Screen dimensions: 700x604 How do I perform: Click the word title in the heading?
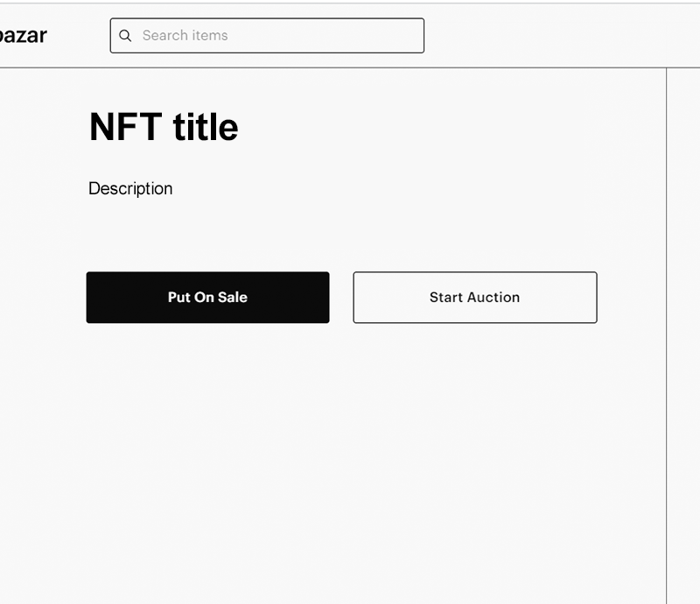(206, 127)
